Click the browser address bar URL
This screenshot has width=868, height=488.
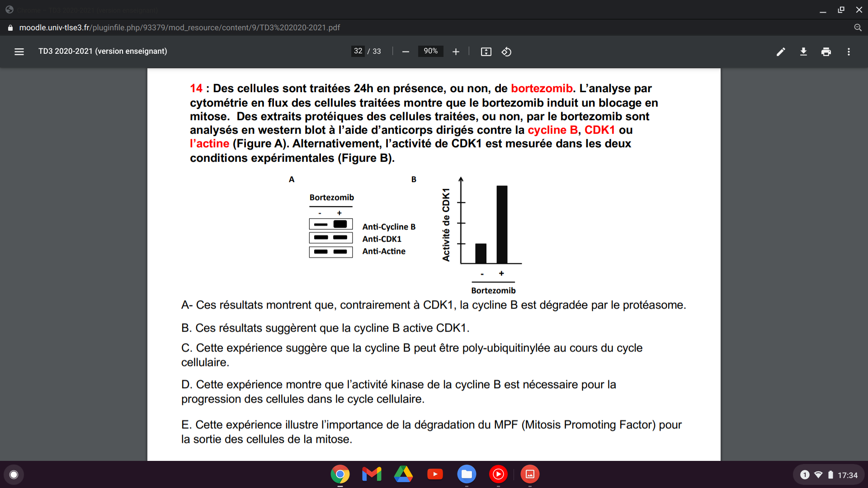pos(179,28)
